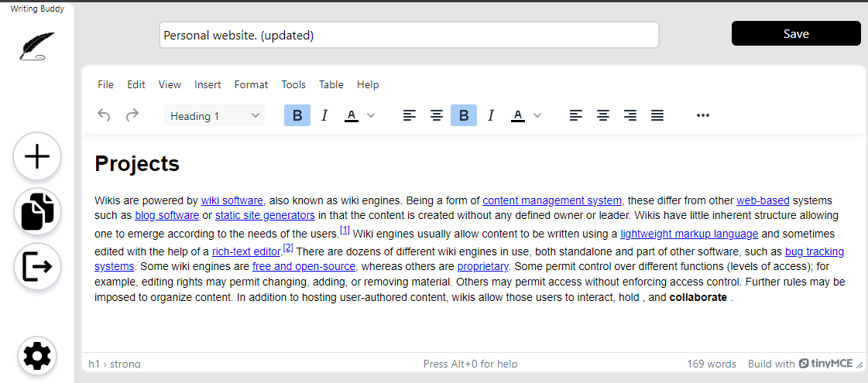Click the redo arrow in toolbar
868x383 pixels.
[x=132, y=115]
